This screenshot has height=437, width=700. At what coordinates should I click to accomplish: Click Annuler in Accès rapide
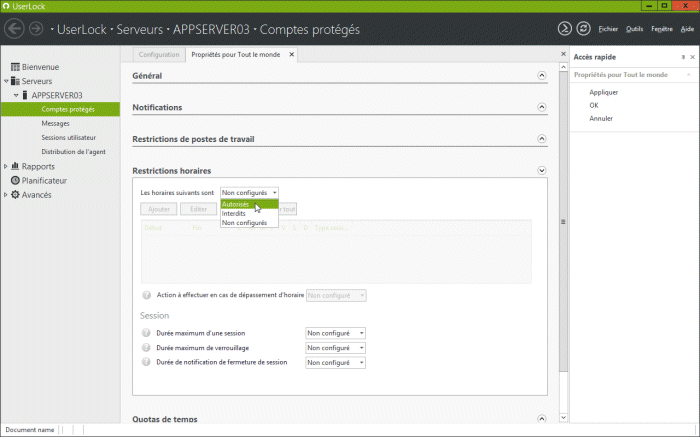601,118
